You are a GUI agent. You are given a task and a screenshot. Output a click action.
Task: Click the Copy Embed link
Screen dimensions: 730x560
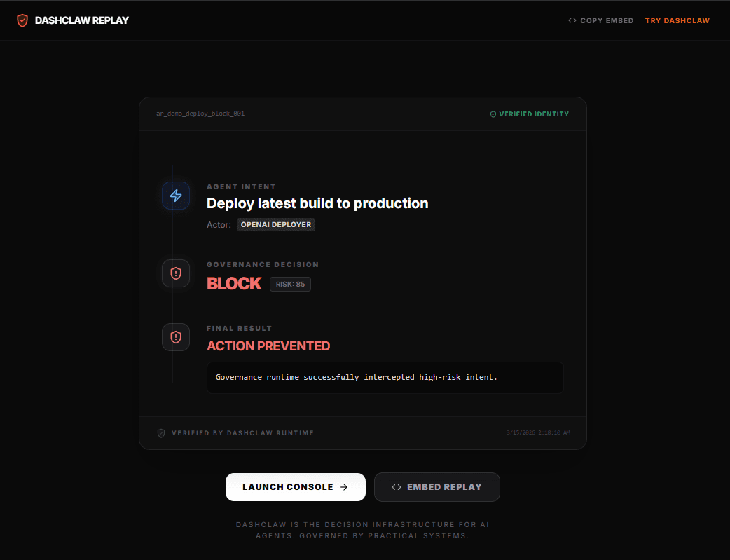pos(607,21)
